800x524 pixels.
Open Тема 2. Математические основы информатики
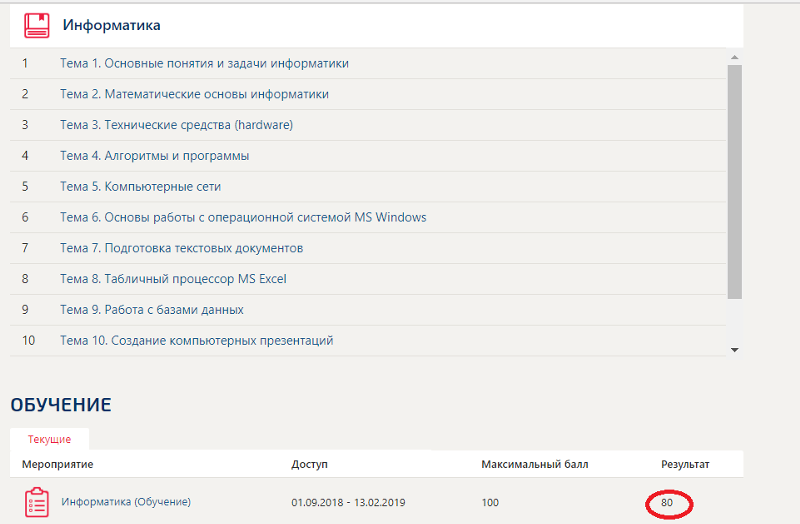[194, 94]
